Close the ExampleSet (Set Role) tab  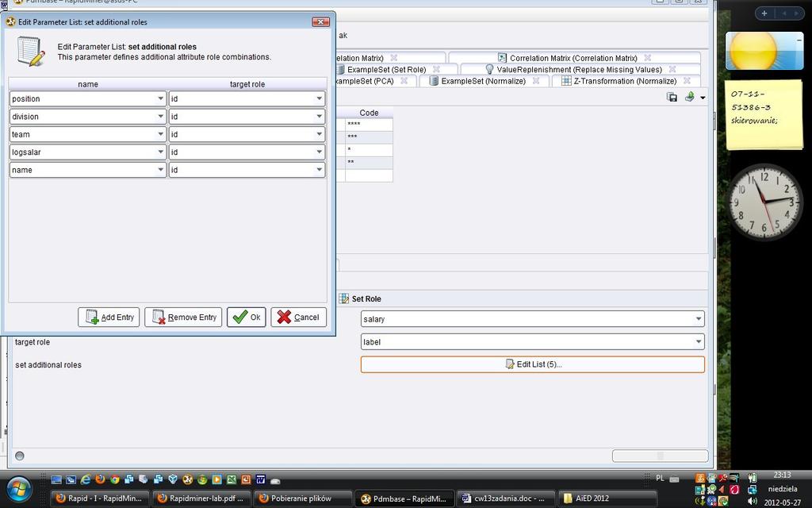click(x=436, y=69)
